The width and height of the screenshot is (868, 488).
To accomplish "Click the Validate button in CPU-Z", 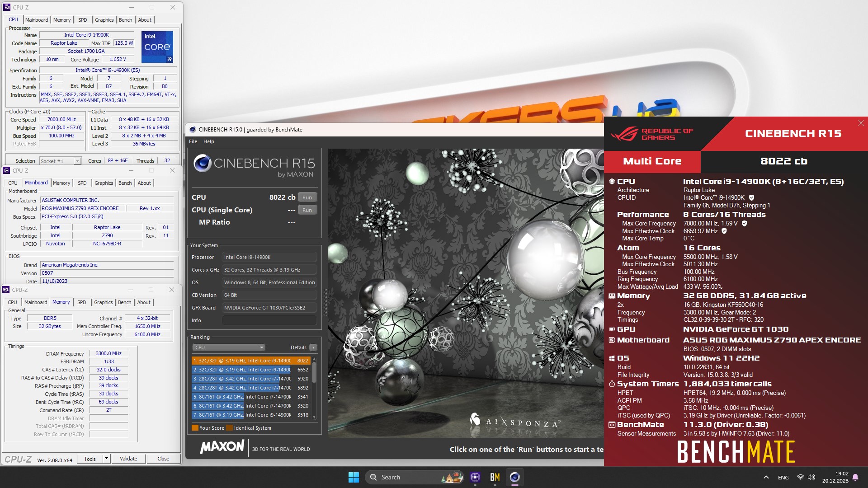I will tap(128, 459).
